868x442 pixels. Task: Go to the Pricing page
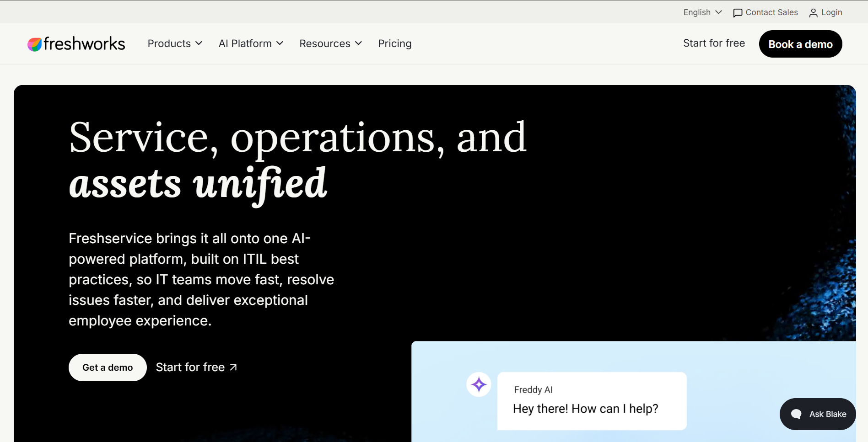click(394, 43)
